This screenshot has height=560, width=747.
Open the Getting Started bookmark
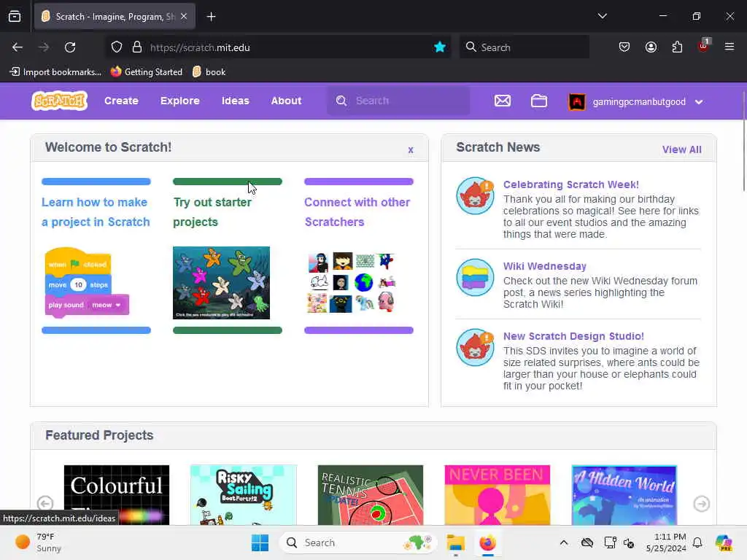point(146,72)
